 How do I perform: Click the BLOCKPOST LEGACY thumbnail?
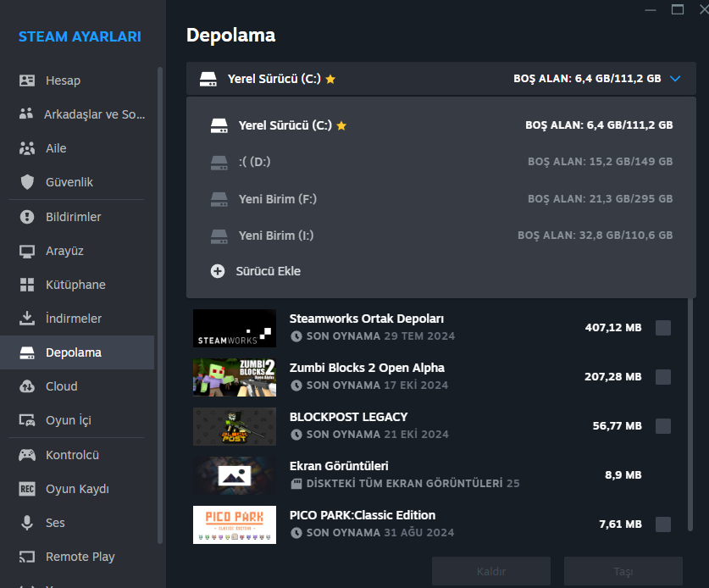[235, 426]
